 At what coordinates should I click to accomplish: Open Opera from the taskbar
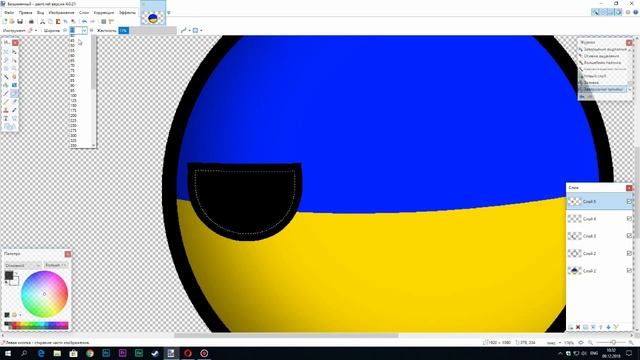188,353
